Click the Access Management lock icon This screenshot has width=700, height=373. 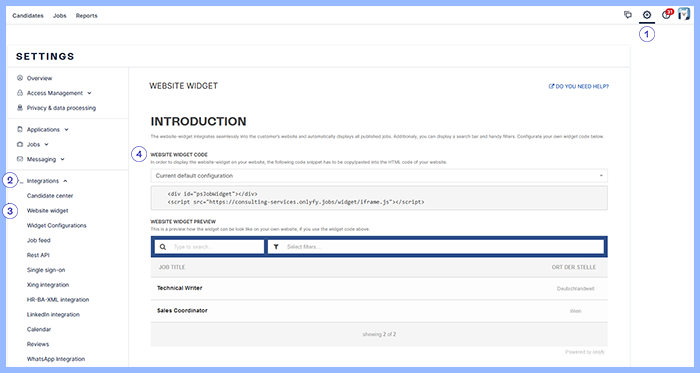point(20,93)
